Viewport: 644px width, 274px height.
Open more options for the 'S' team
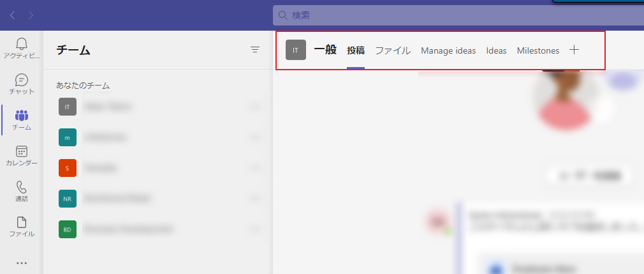pyautogui.click(x=255, y=168)
